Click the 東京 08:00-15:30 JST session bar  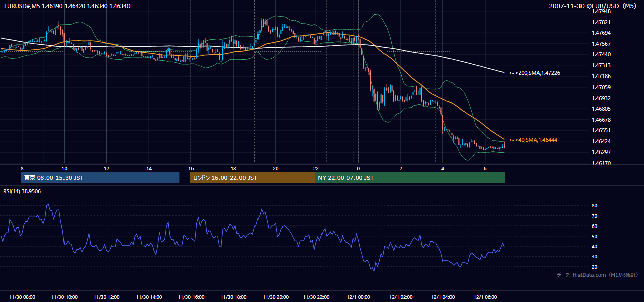click(100, 178)
